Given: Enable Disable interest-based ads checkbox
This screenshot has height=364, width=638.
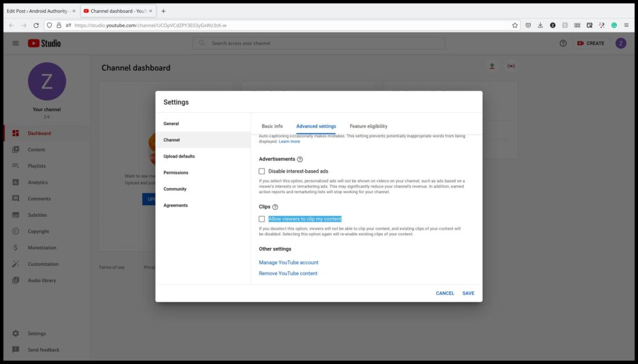Looking at the screenshot, I should (x=262, y=171).
